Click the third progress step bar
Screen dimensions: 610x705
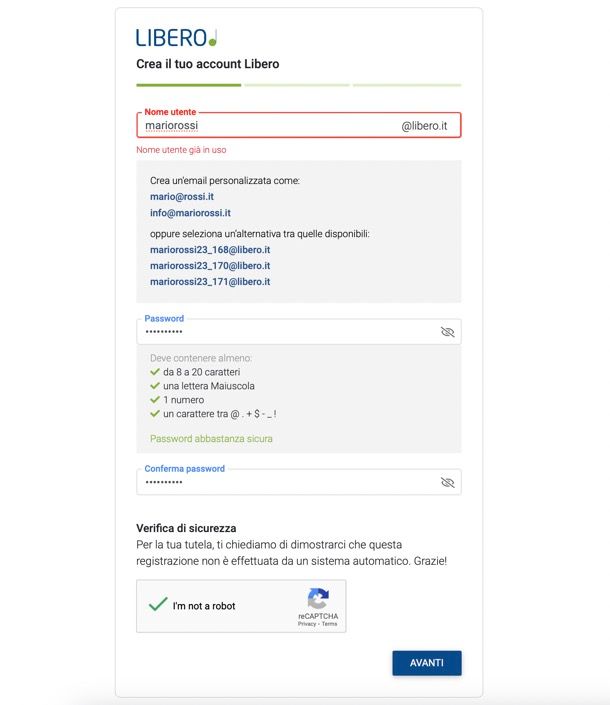407,85
